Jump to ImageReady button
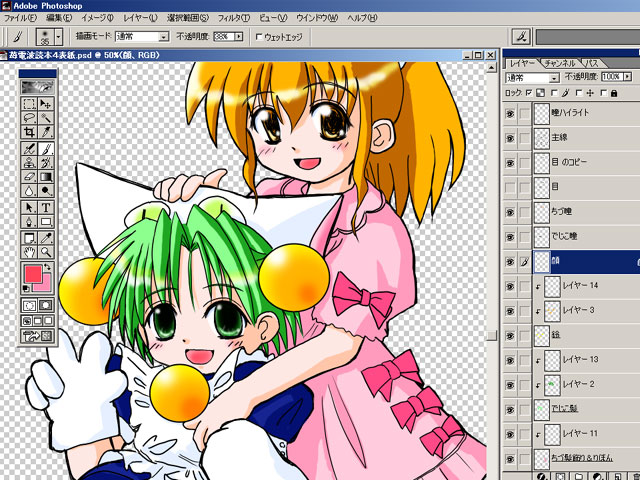This screenshot has width=640, height=480. tap(38, 336)
